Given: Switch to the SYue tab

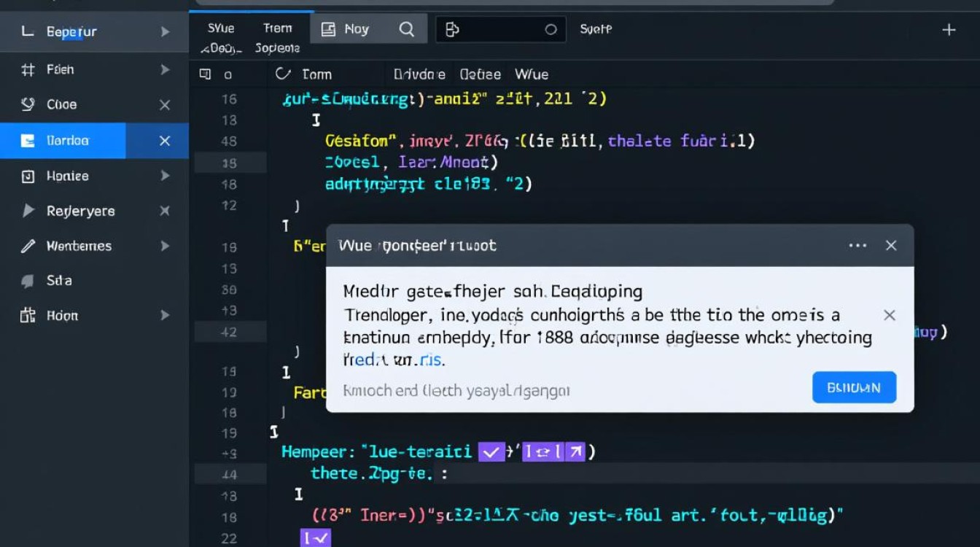Looking at the screenshot, I should [221, 28].
